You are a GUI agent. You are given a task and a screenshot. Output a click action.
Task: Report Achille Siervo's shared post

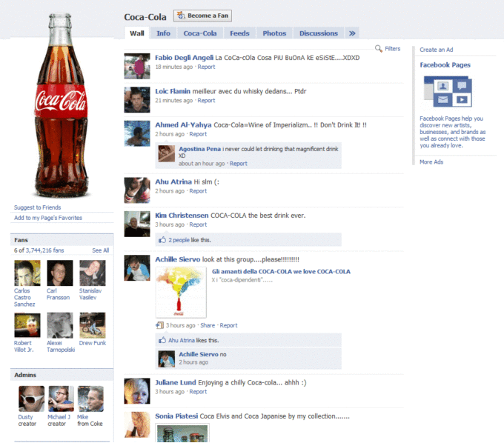[x=228, y=325]
